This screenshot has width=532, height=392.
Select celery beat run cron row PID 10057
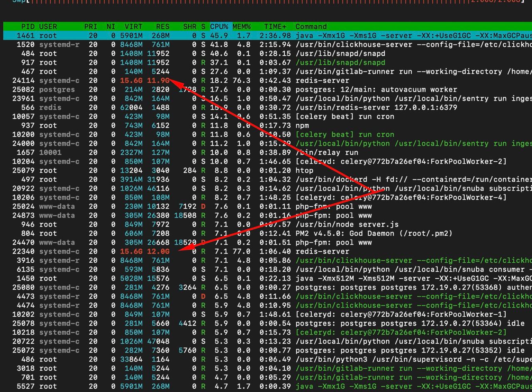(x=268, y=117)
